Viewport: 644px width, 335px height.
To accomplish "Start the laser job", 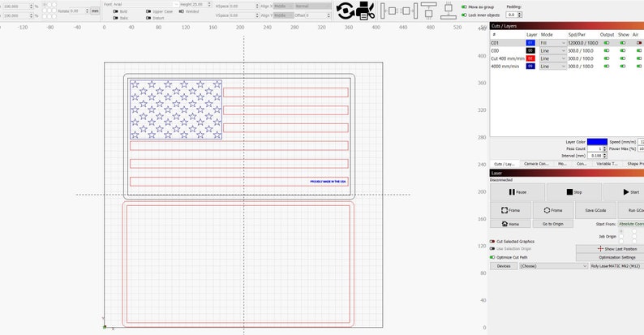I will [x=625, y=192].
